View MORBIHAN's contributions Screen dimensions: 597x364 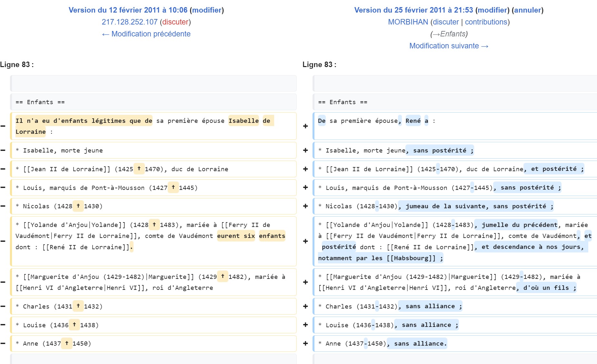coord(486,22)
